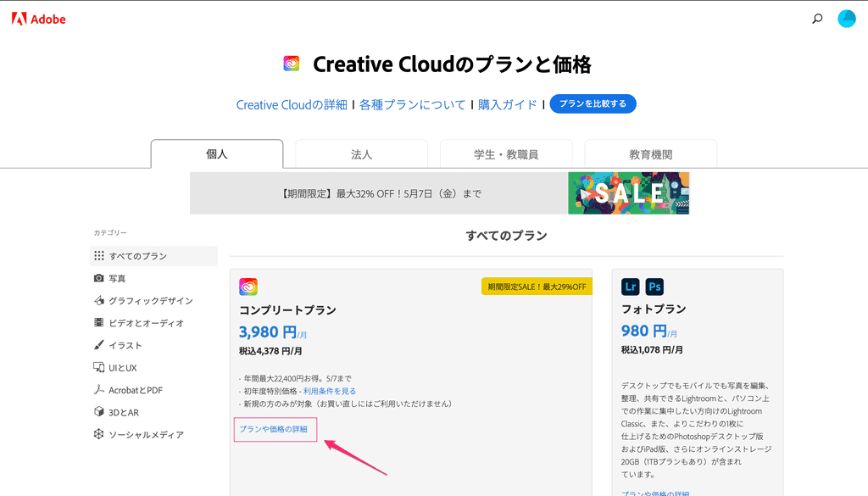Open the 教育機関 tab

(x=650, y=154)
